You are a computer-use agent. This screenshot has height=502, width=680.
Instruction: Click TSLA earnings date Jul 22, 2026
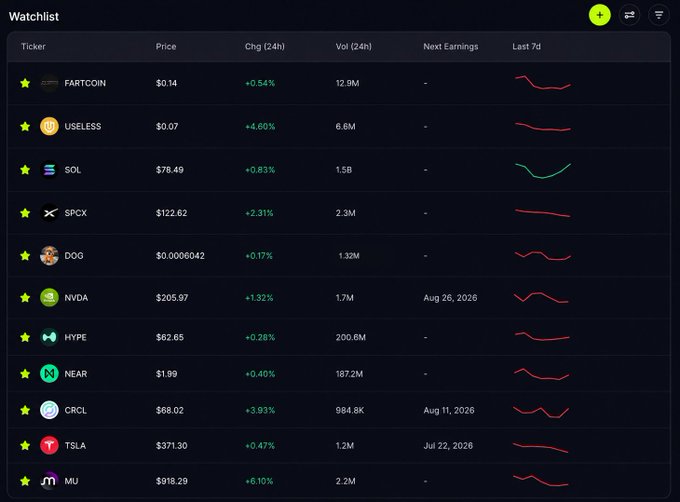(x=448, y=446)
